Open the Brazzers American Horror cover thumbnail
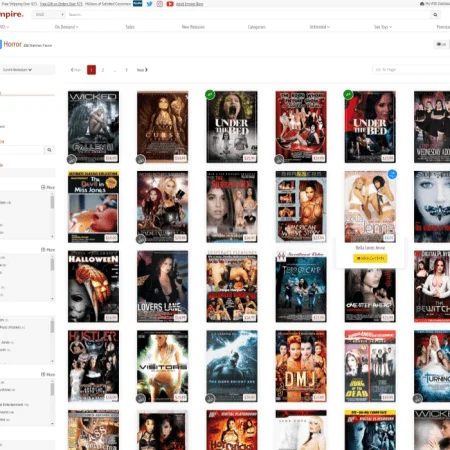 301,207
